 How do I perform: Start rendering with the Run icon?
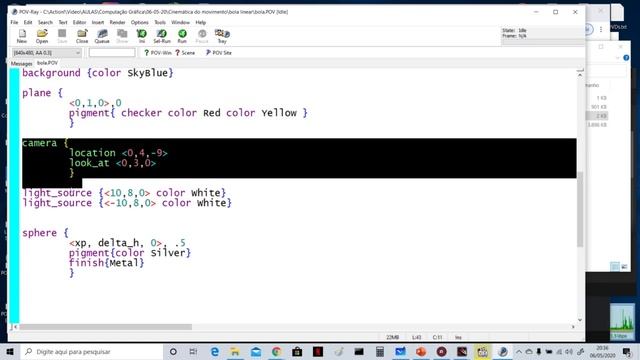pyautogui.click(x=182, y=36)
